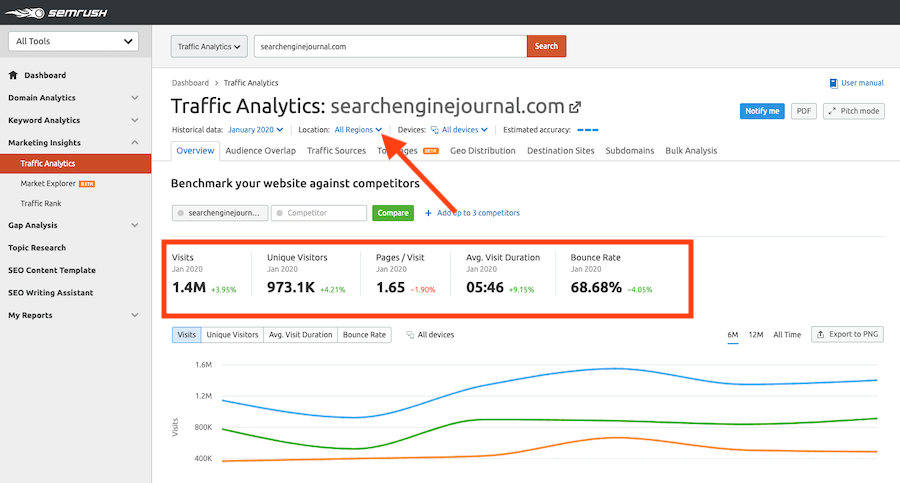This screenshot has width=900, height=483.
Task: Open Traffic Analytics in the sidebar
Action: 76,164
